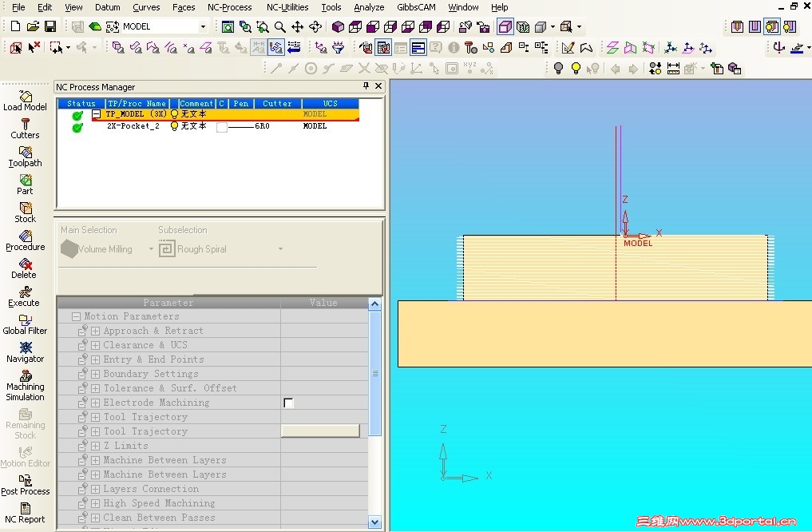Click the yellow light bulb icon
This screenshot has width=812, height=532.
[x=576, y=69]
